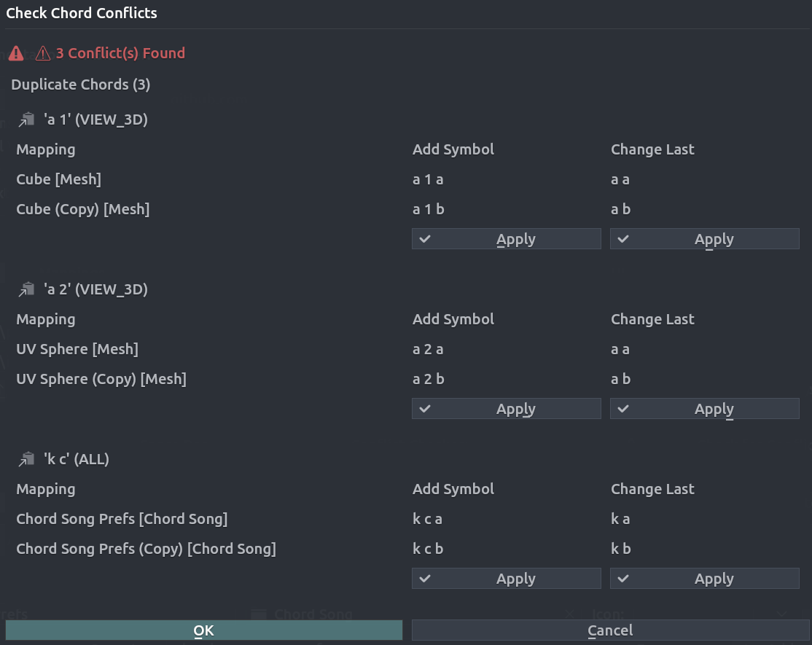Viewport: 812px width, 645px height.
Task: Select the Chord Song Prefs [Chord Song] mapping
Action: click(x=122, y=519)
